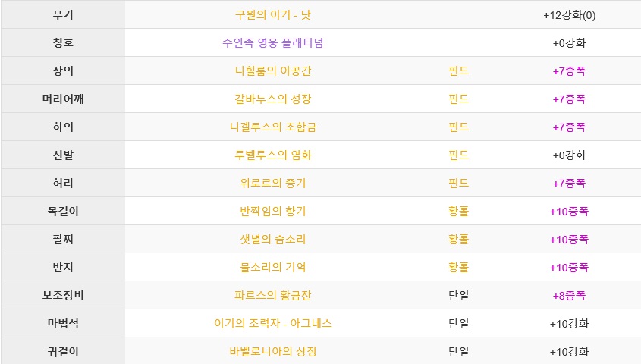Select the 물소리의 기억 ring item

coord(272,268)
